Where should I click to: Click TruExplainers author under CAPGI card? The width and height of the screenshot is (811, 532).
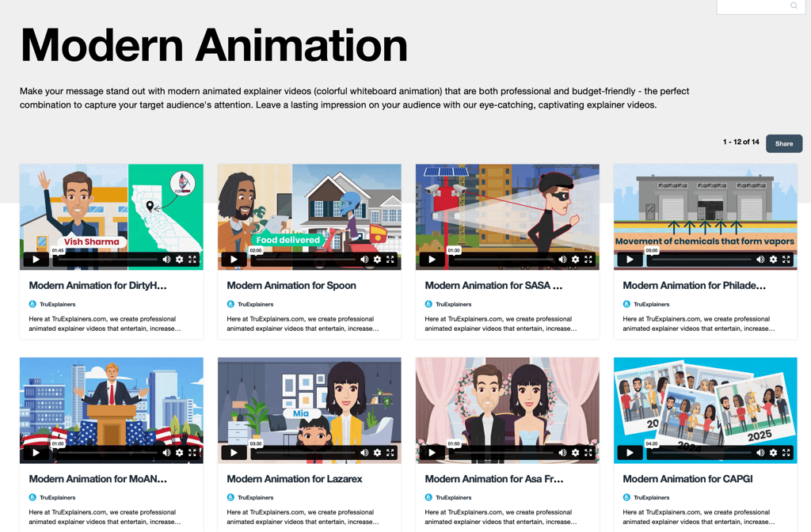tap(651, 497)
